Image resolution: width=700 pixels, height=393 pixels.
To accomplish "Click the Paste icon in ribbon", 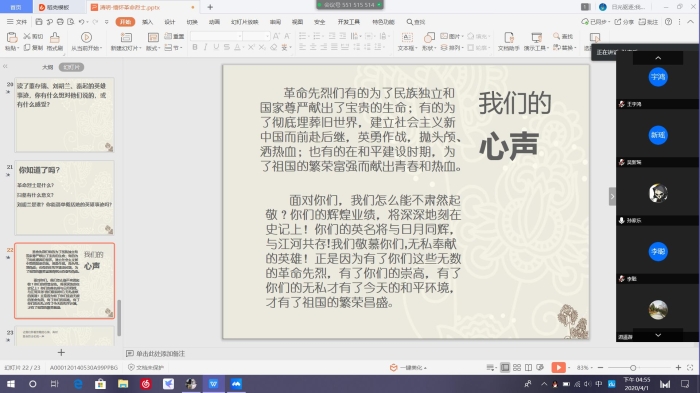I will coord(12,38).
